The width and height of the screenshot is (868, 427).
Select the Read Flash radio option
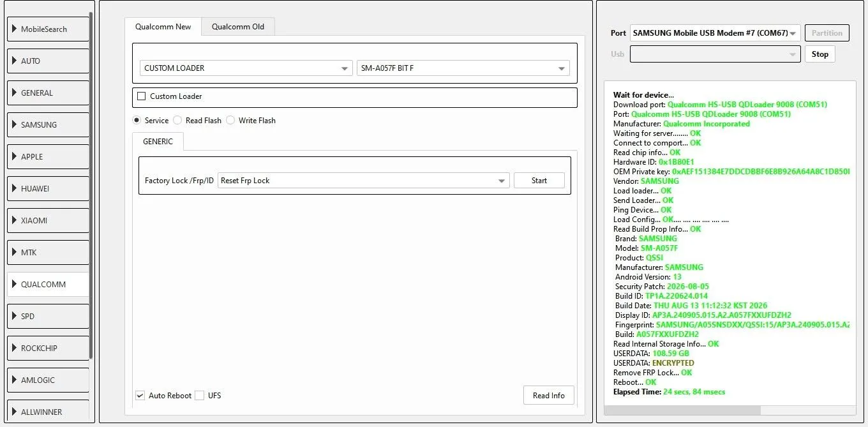(x=177, y=120)
